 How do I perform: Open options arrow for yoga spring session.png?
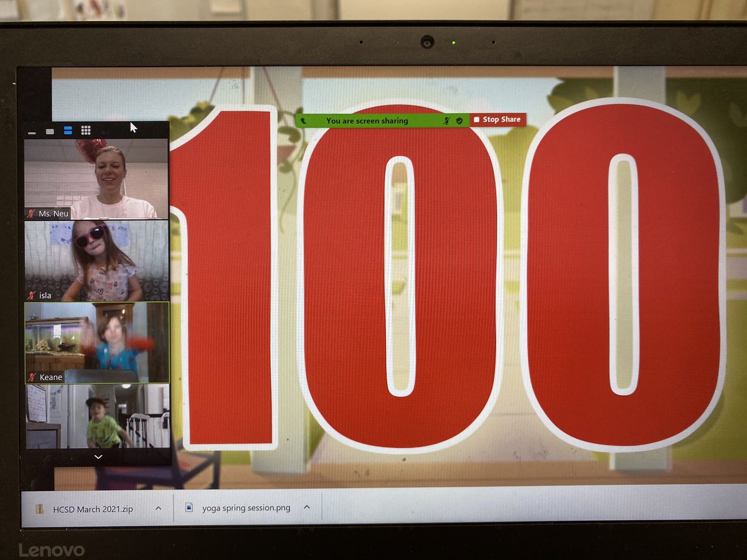click(x=307, y=507)
